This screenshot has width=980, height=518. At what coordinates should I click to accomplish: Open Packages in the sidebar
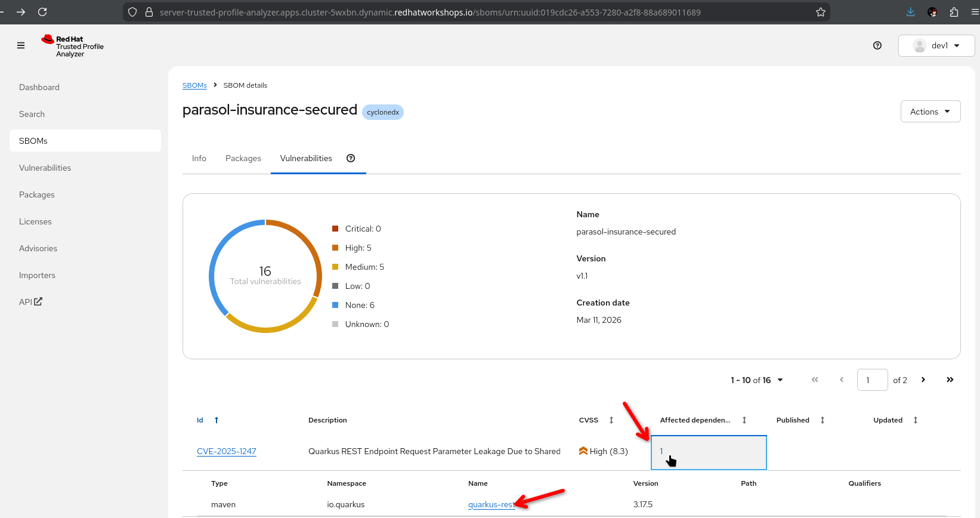coord(85,195)
